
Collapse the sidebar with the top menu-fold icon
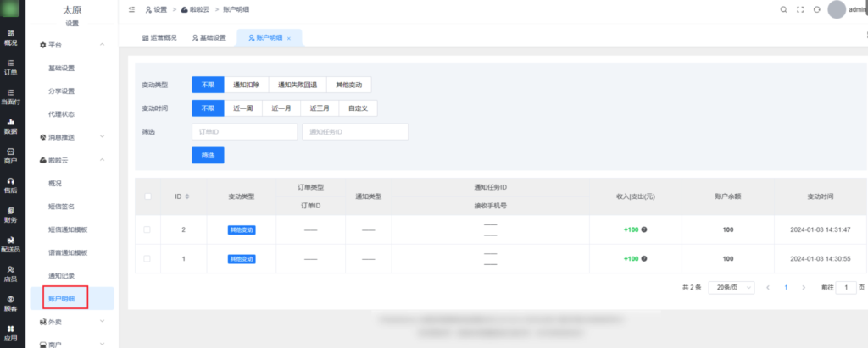tap(131, 9)
